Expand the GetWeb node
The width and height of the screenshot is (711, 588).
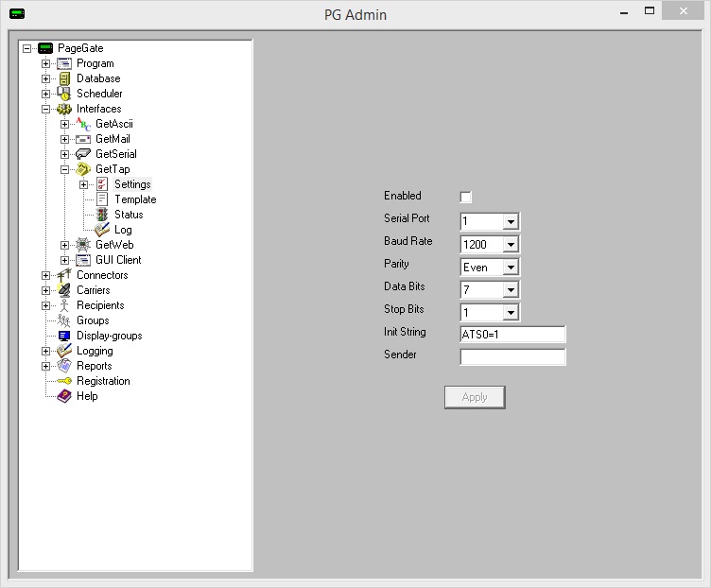[65, 245]
